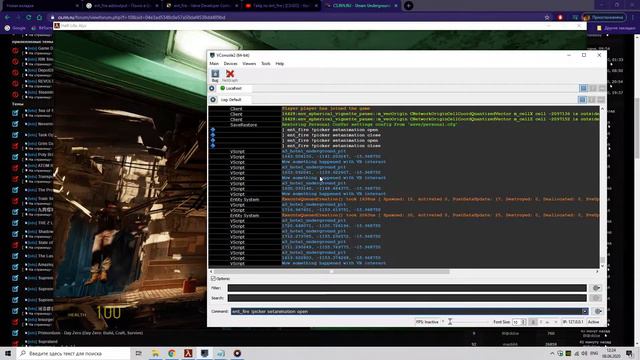Click the IP: 127.0.0.1 status entry
Image resolution: width=640 pixels, height=360 pixels.
(573, 322)
